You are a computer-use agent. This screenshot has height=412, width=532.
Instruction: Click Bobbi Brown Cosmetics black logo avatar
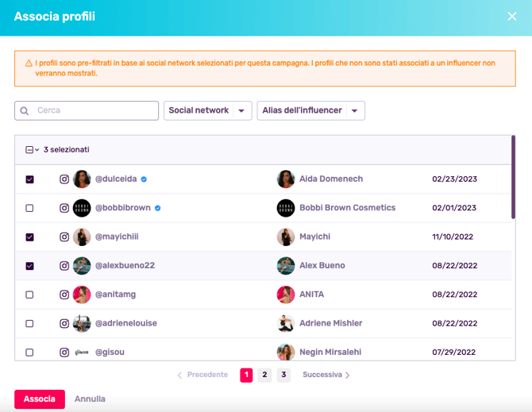point(286,208)
